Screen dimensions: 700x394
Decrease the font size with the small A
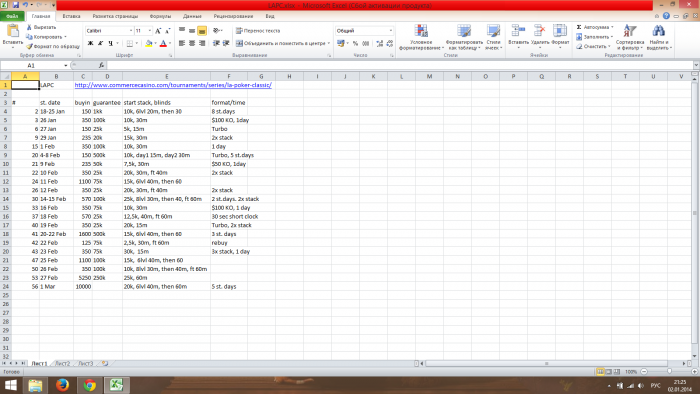(168, 31)
